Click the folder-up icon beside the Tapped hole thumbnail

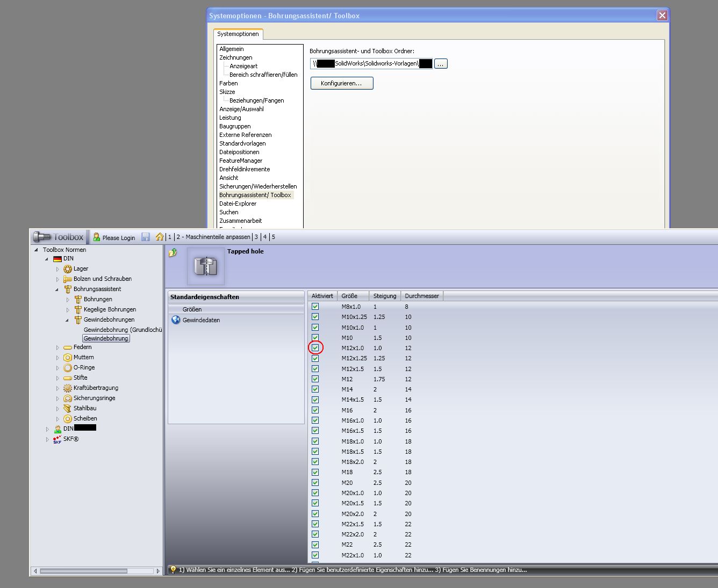tap(173, 252)
